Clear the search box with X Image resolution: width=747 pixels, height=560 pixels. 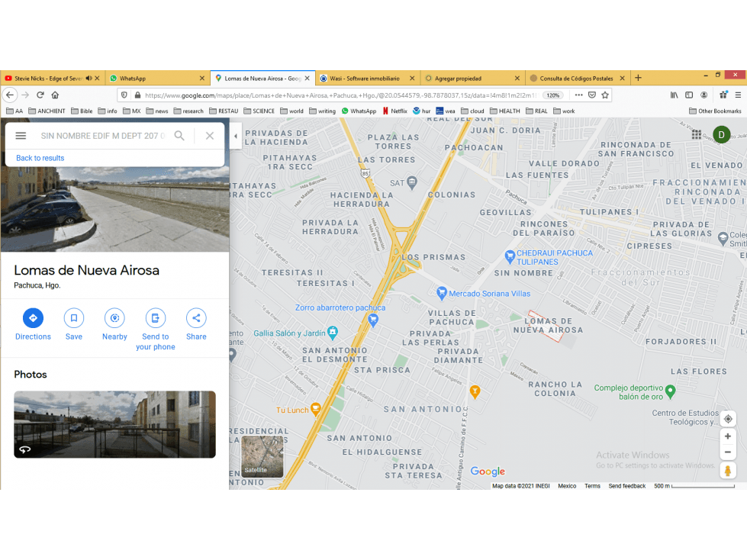pyautogui.click(x=210, y=136)
